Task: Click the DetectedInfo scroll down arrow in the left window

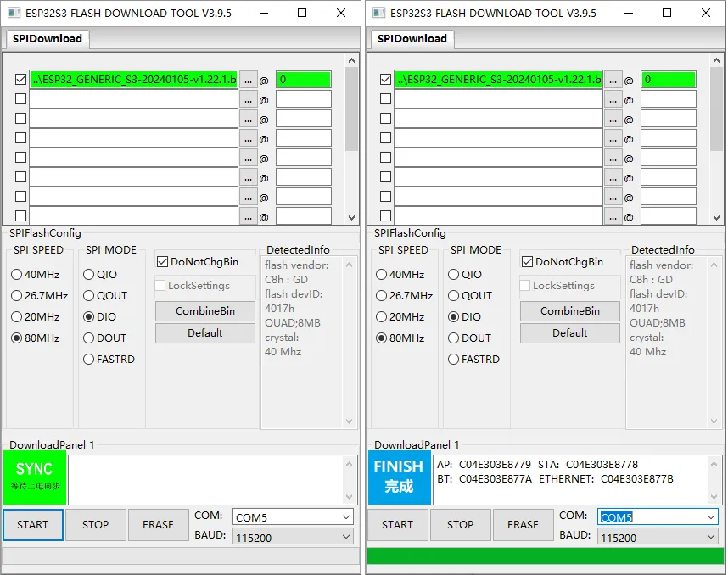Action: tap(350, 421)
